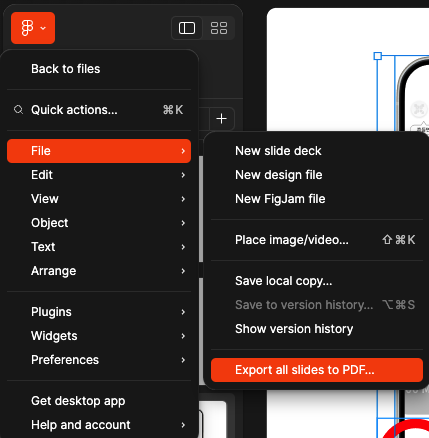Expand the Text submenu
The image size is (429, 438).
[99, 247]
